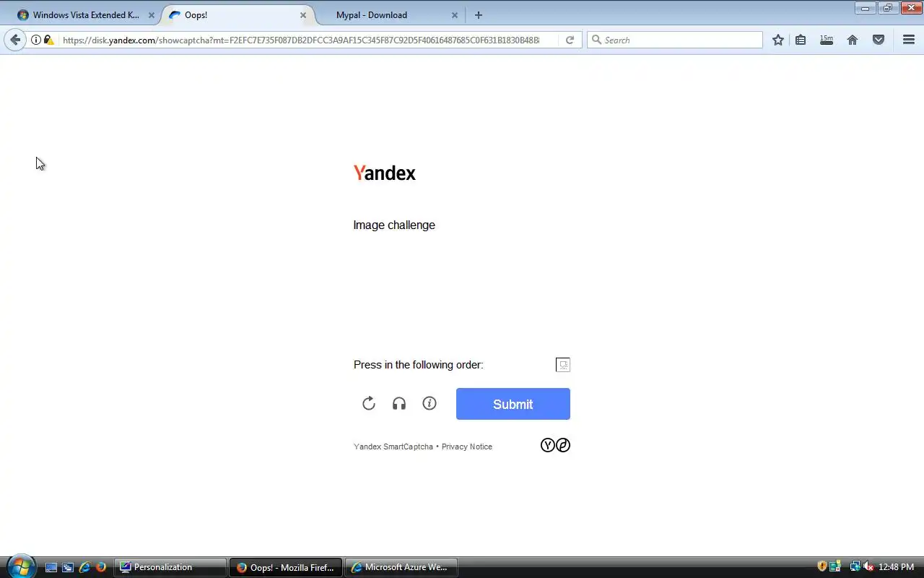924x578 pixels.
Task: Switch to Windows Vista Extended K... tab
Action: click(x=86, y=14)
